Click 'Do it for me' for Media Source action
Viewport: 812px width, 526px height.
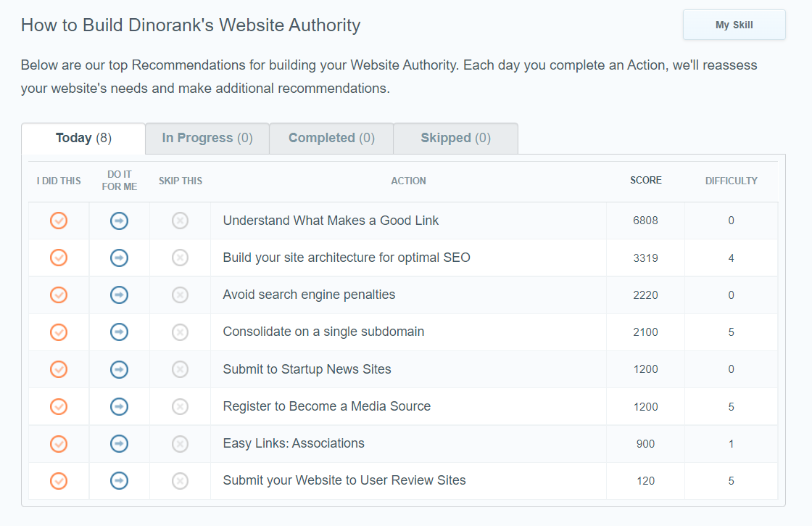[119, 406]
